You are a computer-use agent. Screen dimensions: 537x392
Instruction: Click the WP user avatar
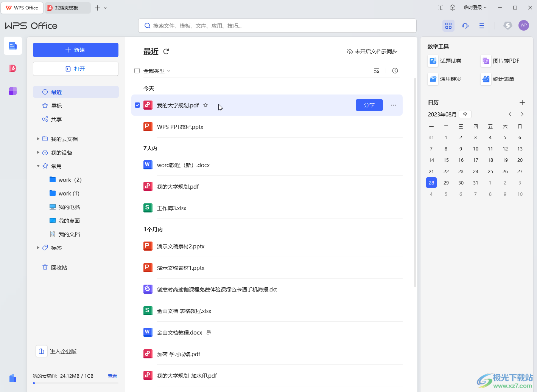[524, 25]
